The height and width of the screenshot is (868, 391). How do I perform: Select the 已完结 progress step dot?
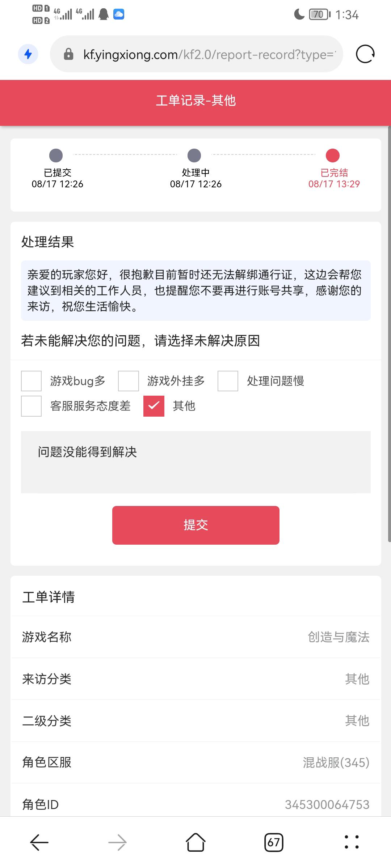[333, 156]
